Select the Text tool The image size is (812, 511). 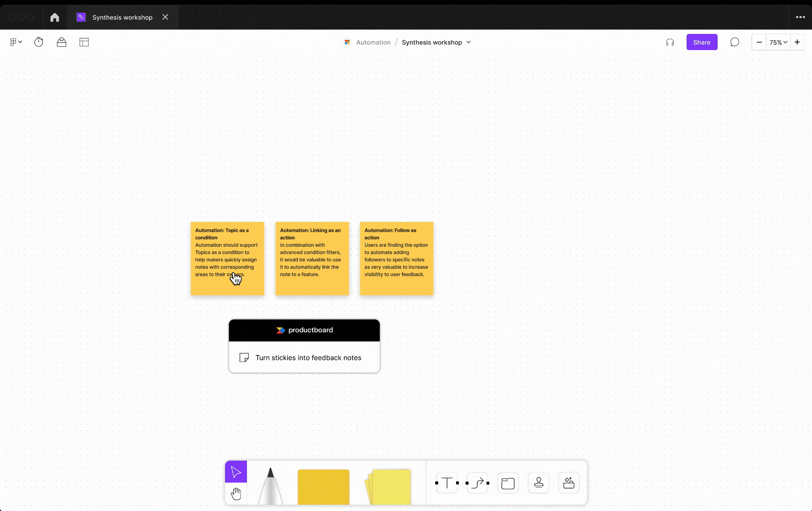[447, 482]
